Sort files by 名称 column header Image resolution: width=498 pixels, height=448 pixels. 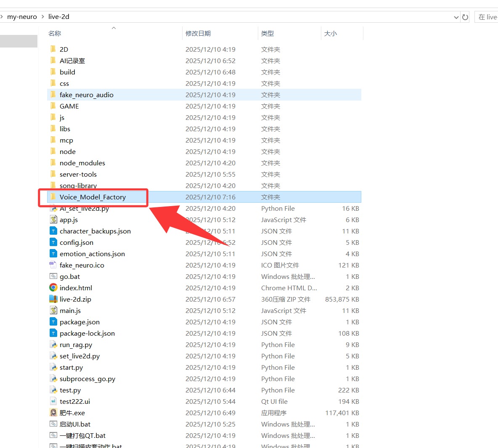coord(55,33)
